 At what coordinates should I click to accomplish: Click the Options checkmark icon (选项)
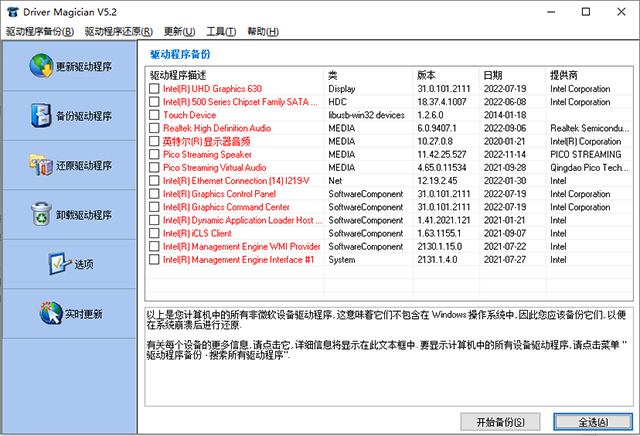(x=60, y=264)
